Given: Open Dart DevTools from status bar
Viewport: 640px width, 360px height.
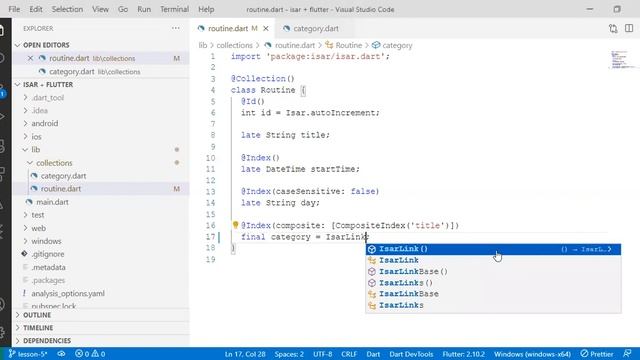Looking at the screenshot, I should tap(411, 354).
